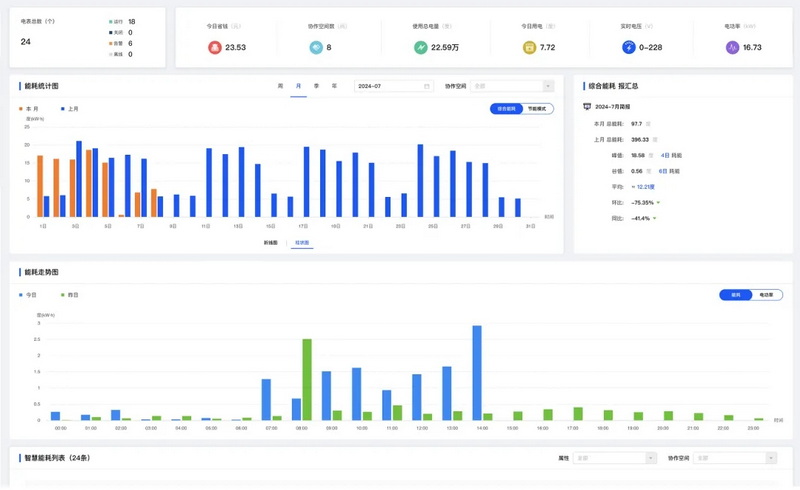Select the 周 time range tab
The height and width of the screenshot is (490, 800).
coord(280,87)
